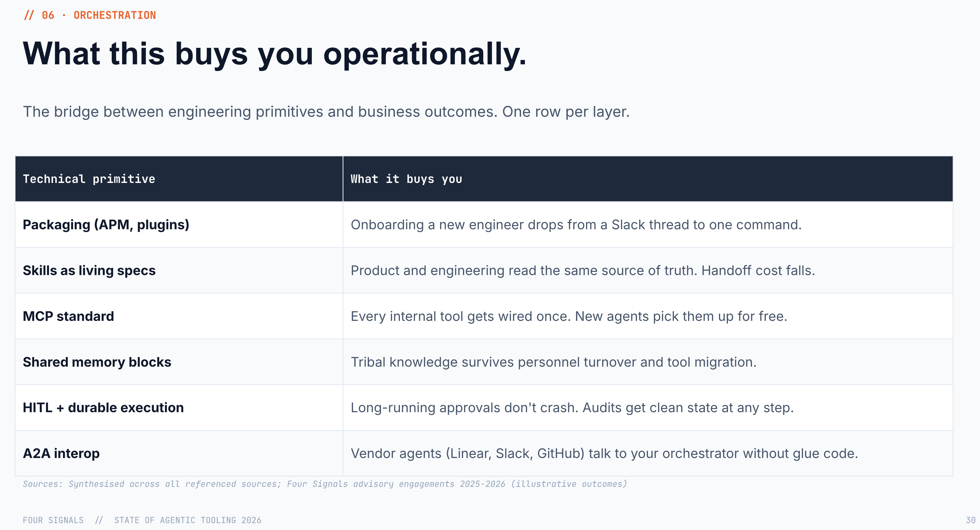Select the 'MCP standard' row label
The width and height of the screenshot is (980, 530).
click(x=69, y=316)
